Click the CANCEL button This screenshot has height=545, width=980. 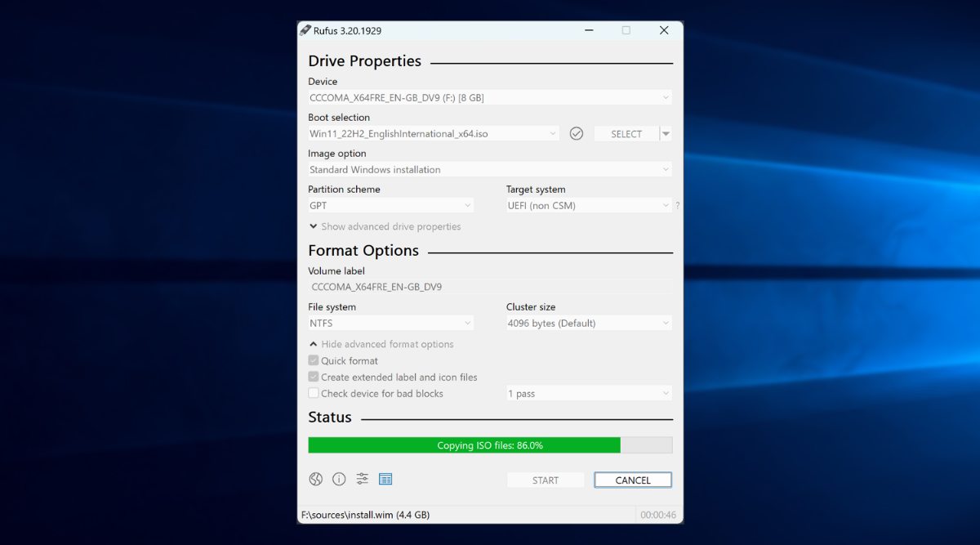(x=633, y=480)
